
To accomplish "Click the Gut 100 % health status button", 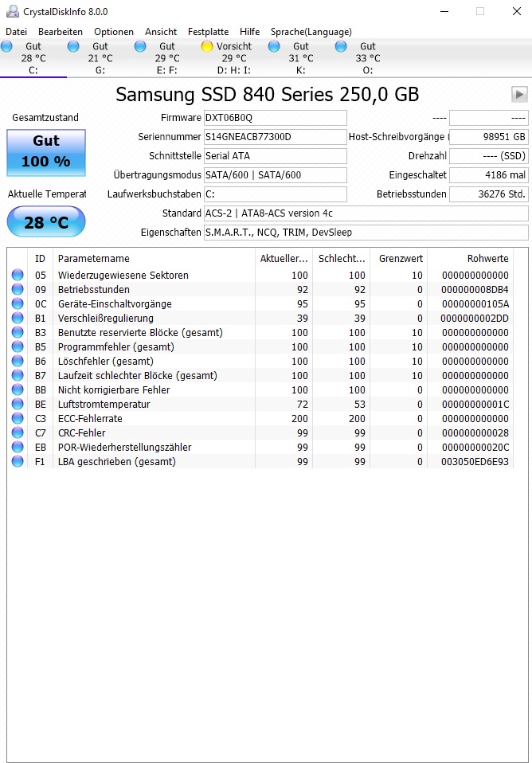I will tap(46, 152).
